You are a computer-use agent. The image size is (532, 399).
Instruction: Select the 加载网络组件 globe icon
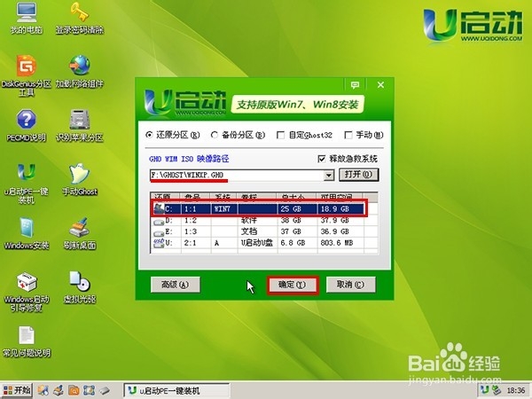pos(80,71)
